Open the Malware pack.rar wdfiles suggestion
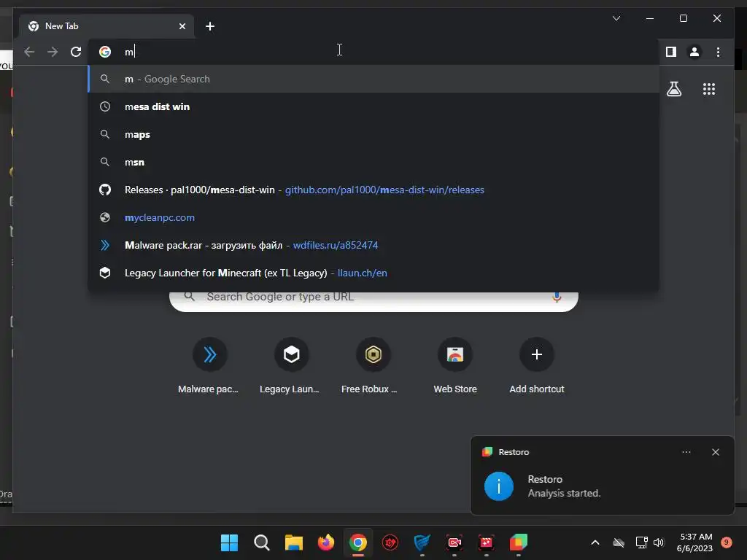The width and height of the screenshot is (747, 560). click(374, 245)
